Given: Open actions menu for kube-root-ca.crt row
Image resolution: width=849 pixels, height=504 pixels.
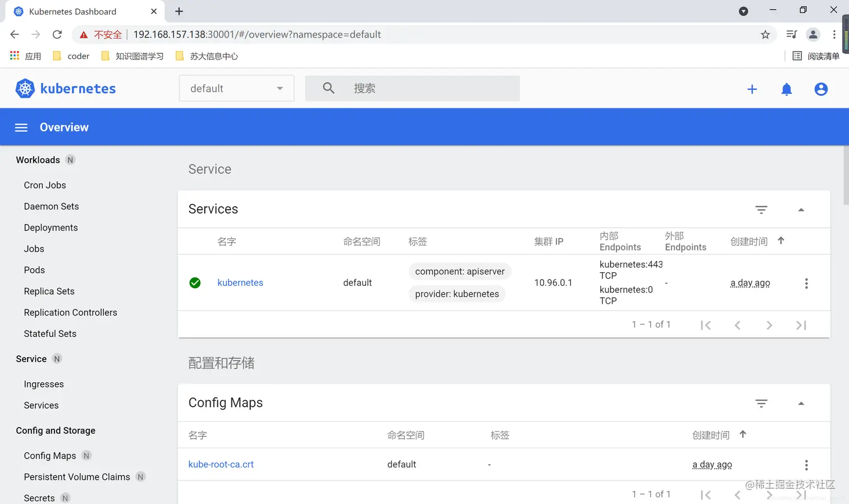Looking at the screenshot, I should pyautogui.click(x=806, y=465).
